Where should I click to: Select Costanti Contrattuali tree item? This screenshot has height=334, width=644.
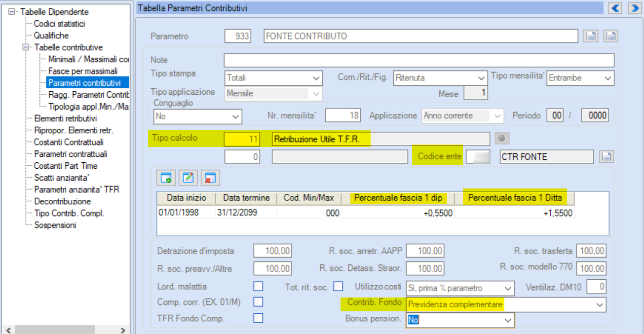pyautogui.click(x=69, y=142)
